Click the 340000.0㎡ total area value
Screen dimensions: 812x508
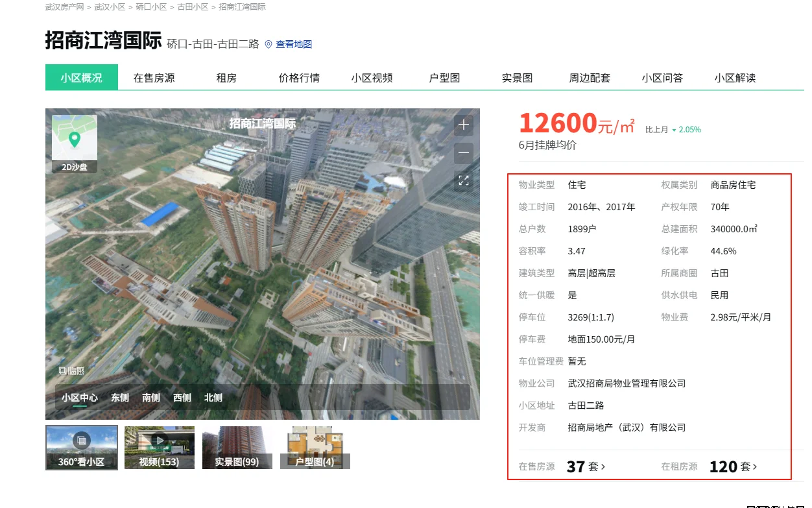734,229
